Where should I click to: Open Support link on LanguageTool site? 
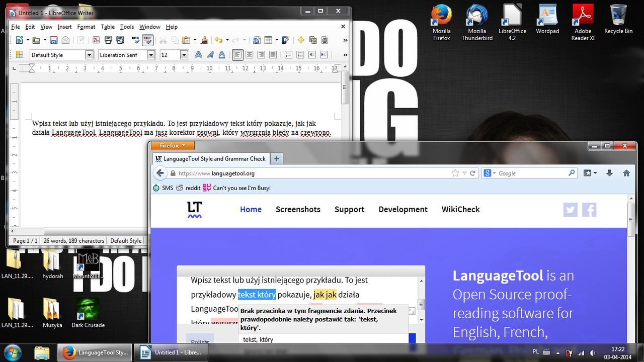[349, 209]
